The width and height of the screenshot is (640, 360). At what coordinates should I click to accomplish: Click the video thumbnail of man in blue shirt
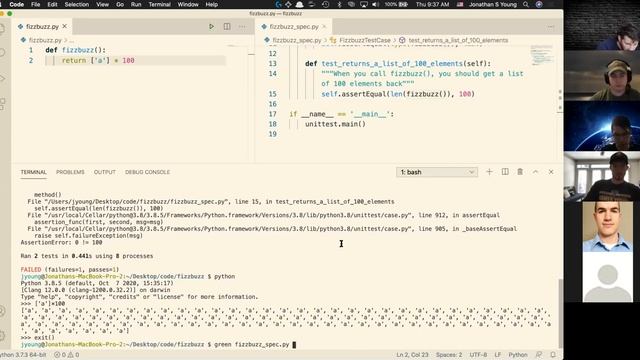[x=607, y=227]
